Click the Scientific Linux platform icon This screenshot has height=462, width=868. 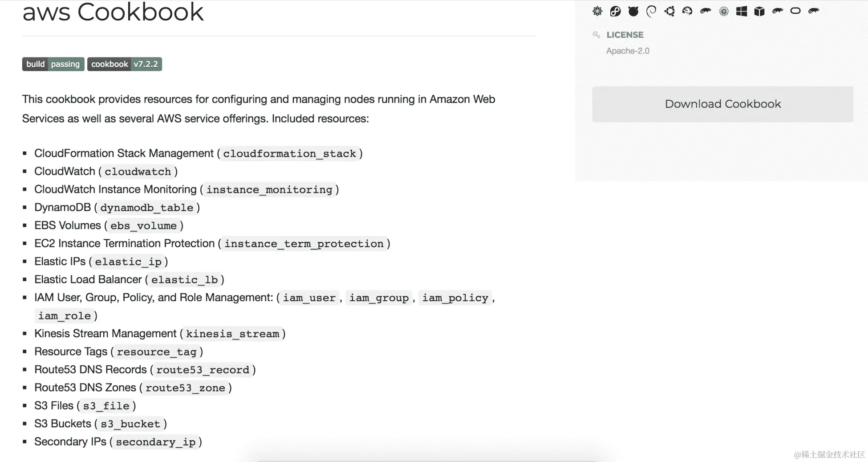coord(724,11)
